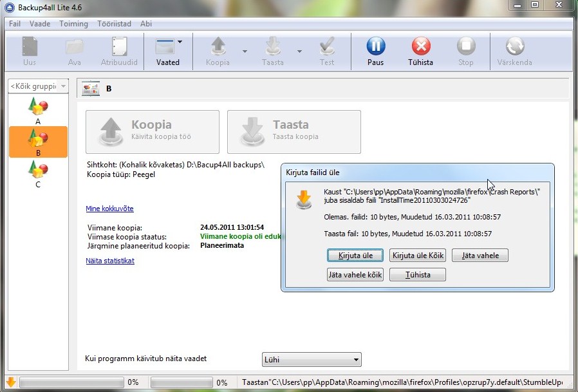Expand the Koopia toolbar dropdown arrow
The height and width of the screenshot is (392, 578).
point(245,51)
